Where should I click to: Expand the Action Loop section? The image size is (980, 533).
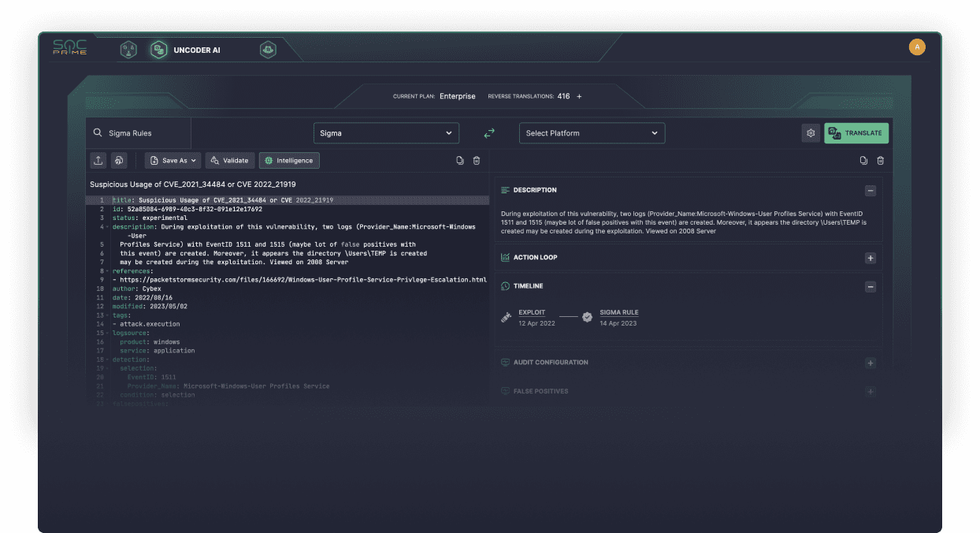(x=870, y=258)
